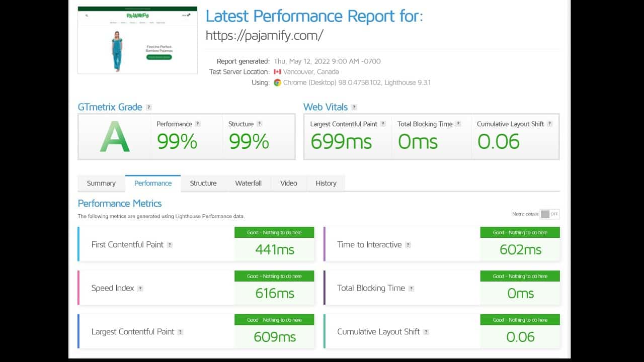
Task: Click the 0.06 Cumulative Layout Shift metric value
Action: [x=521, y=337]
